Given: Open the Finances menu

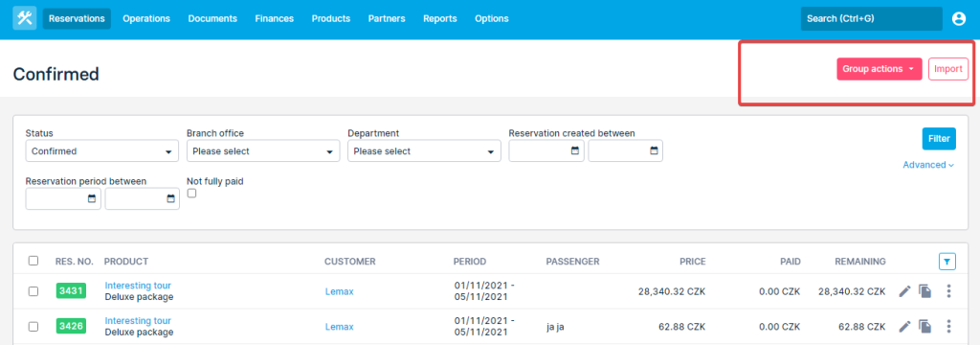Looking at the screenshot, I should (x=275, y=19).
